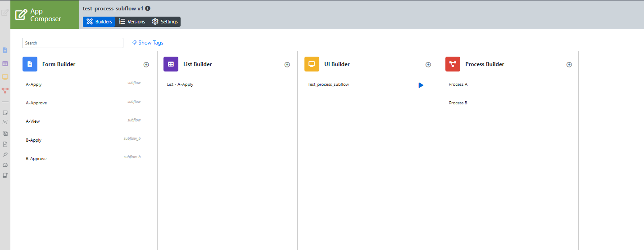644x250 pixels.
Task: Open Process A in Process Builder
Action: [x=458, y=85]
